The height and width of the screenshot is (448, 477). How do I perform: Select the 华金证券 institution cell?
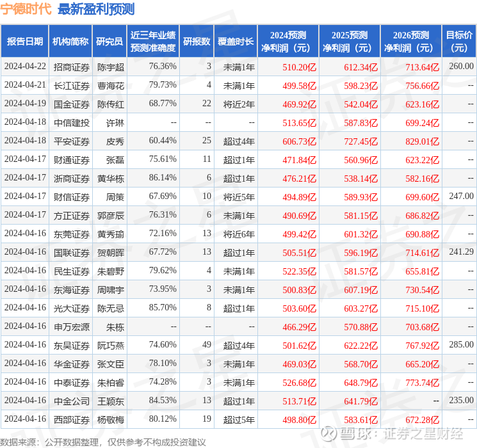pos(72,364)
